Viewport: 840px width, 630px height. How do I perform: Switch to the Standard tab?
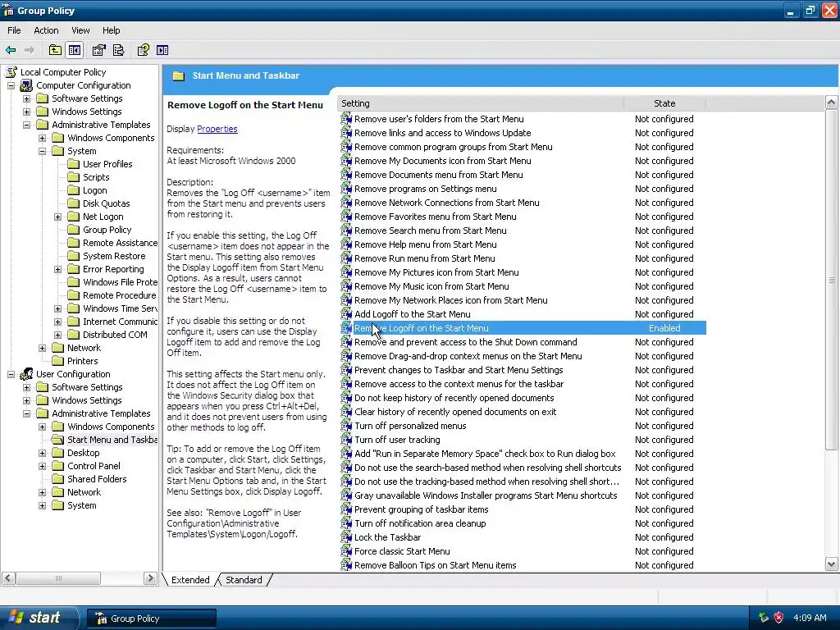pyautogui.click(x=244, y=580)
